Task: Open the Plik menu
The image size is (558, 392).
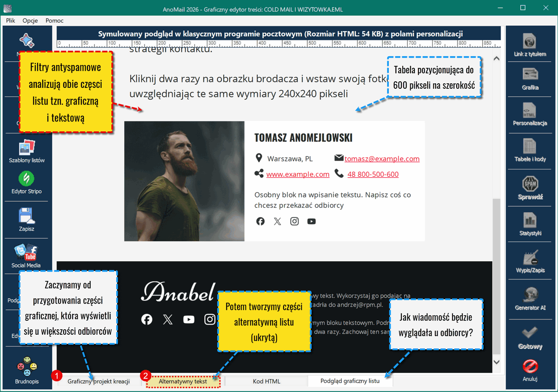Action: [11, 20]
